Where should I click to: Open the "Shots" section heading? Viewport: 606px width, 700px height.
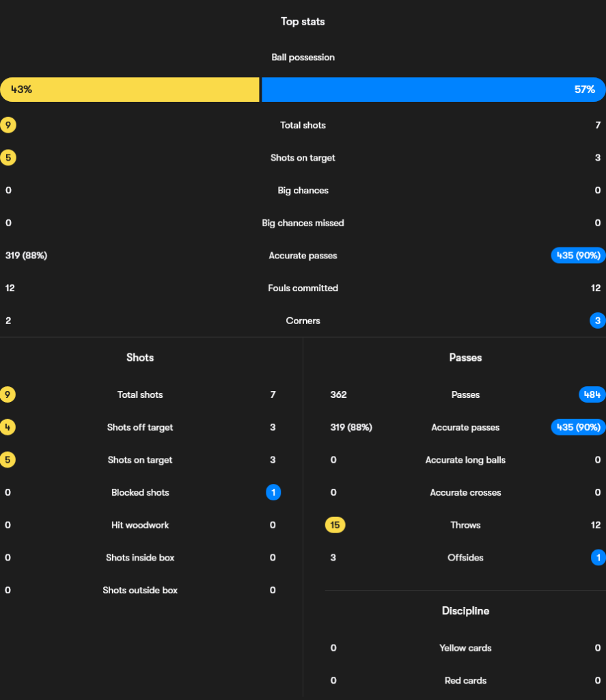[140, 358]
